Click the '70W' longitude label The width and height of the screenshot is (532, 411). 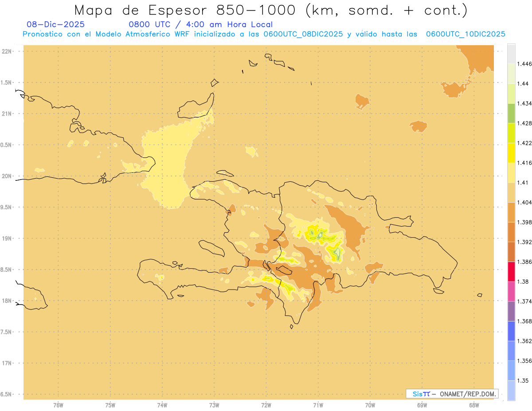tap(370, 405)
